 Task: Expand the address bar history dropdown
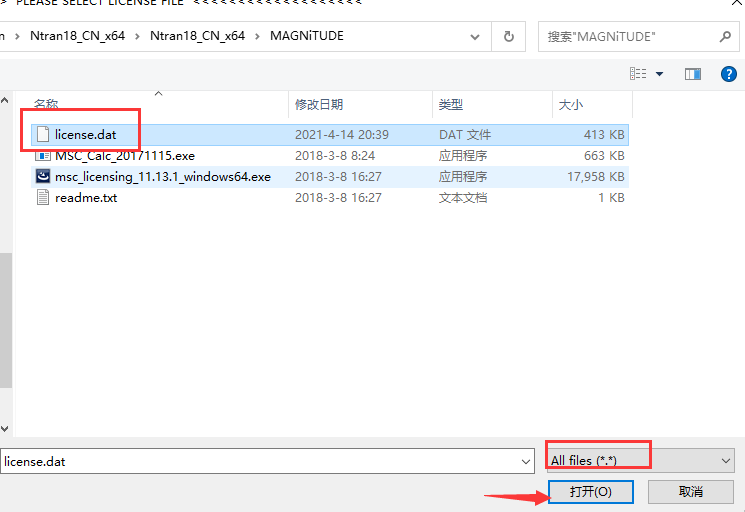coord(475,37)
